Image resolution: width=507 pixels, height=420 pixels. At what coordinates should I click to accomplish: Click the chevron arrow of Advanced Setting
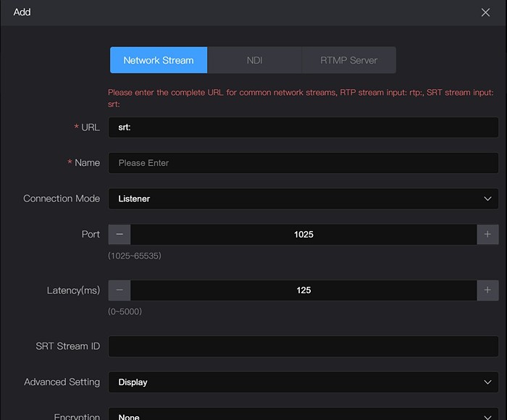point(487,382)
